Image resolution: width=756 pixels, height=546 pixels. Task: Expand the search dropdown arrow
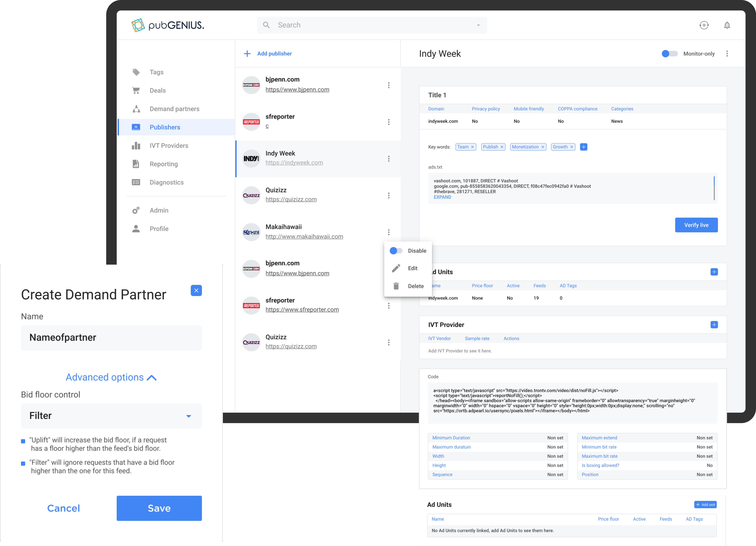click(478, 25)
